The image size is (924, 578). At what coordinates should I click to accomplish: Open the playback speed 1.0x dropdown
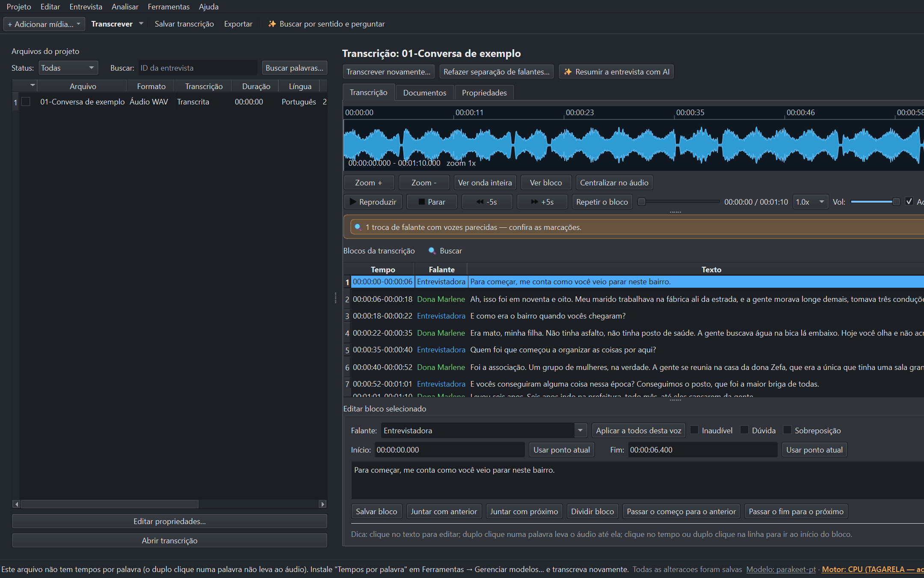[810, 202]
